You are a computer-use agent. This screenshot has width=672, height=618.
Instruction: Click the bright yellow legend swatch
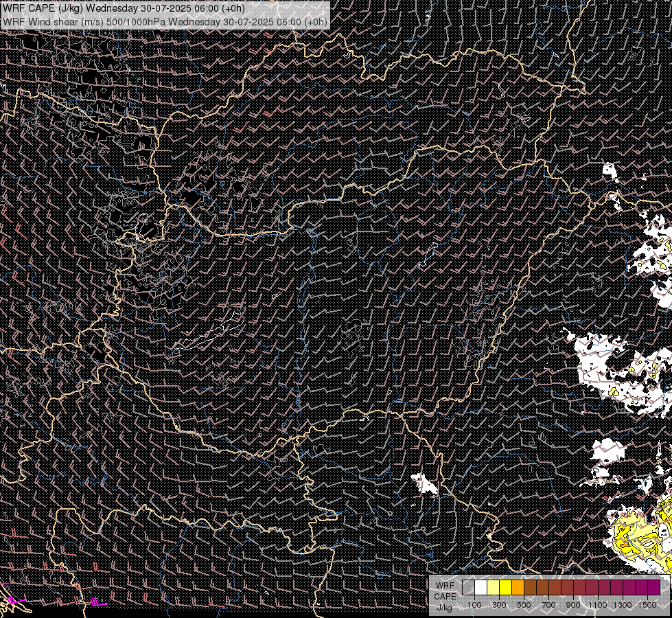click(506, 587)
